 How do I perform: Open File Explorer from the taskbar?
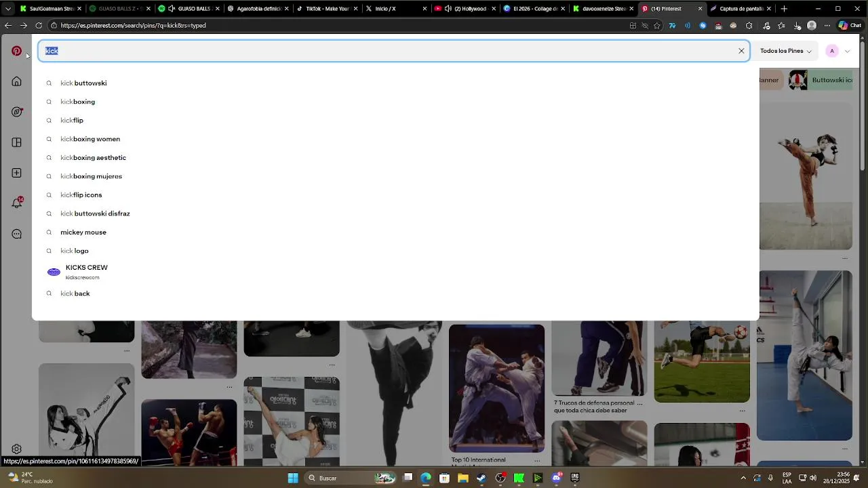pyautogui.click(x=463, y=478)
